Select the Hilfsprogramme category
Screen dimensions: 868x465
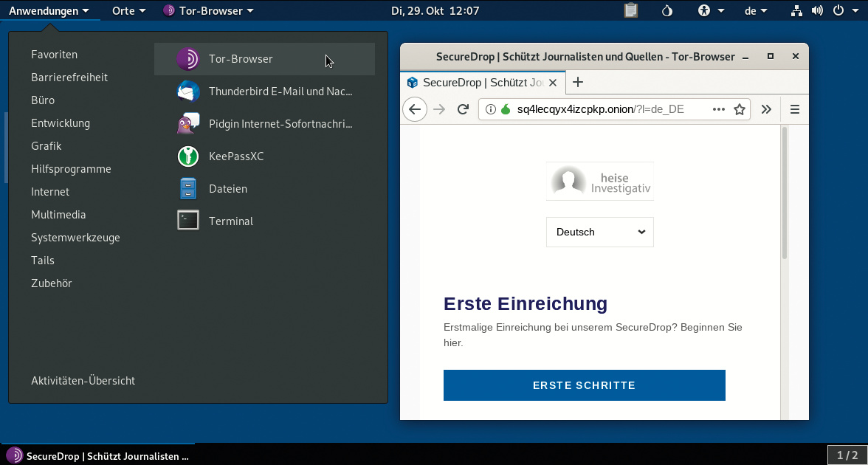coord(71,169)
